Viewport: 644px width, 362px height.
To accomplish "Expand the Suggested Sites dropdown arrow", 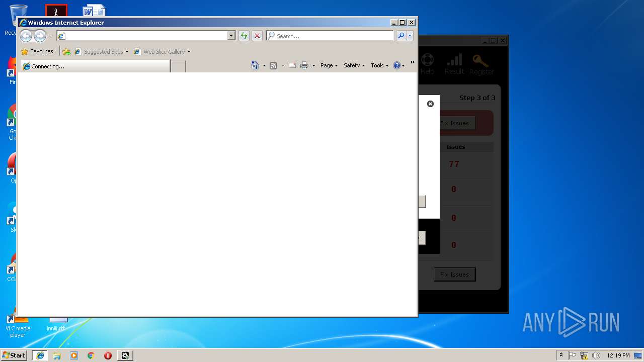I will coord(127,52).
